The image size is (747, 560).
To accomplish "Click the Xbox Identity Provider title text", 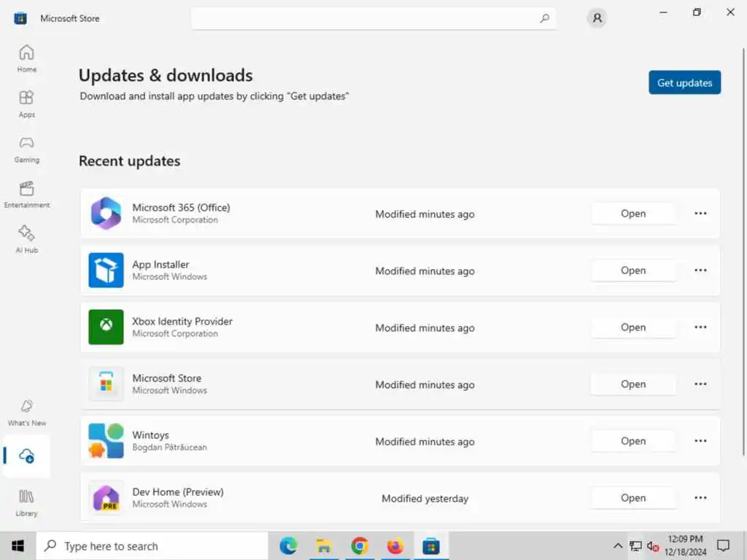I will [182, 321].
